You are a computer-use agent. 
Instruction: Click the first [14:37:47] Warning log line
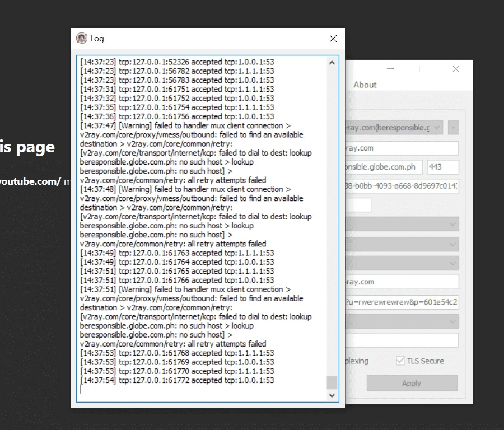185,125
